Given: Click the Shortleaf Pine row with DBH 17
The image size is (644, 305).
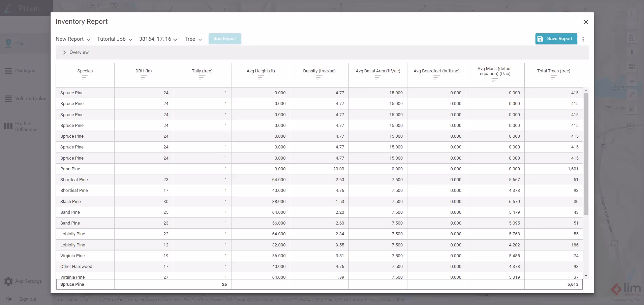Looking at the screenshot, I should pyautogui.click(x=319, y=191).
